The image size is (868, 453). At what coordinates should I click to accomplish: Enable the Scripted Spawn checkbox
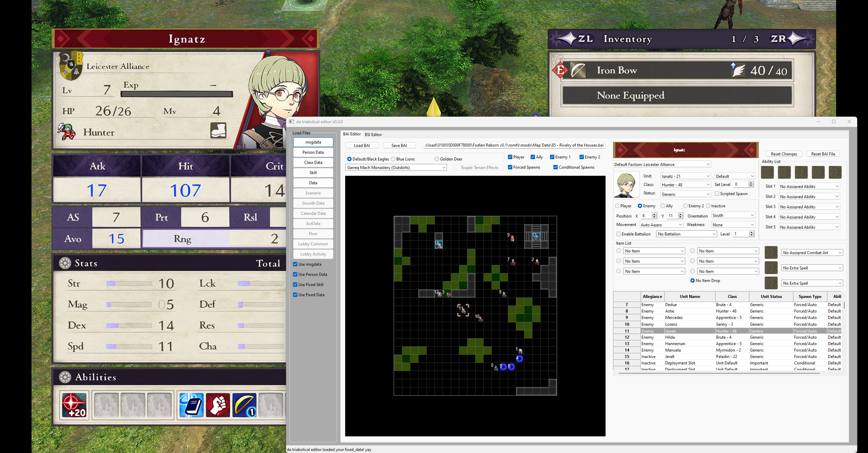click(x=717, y=193)
